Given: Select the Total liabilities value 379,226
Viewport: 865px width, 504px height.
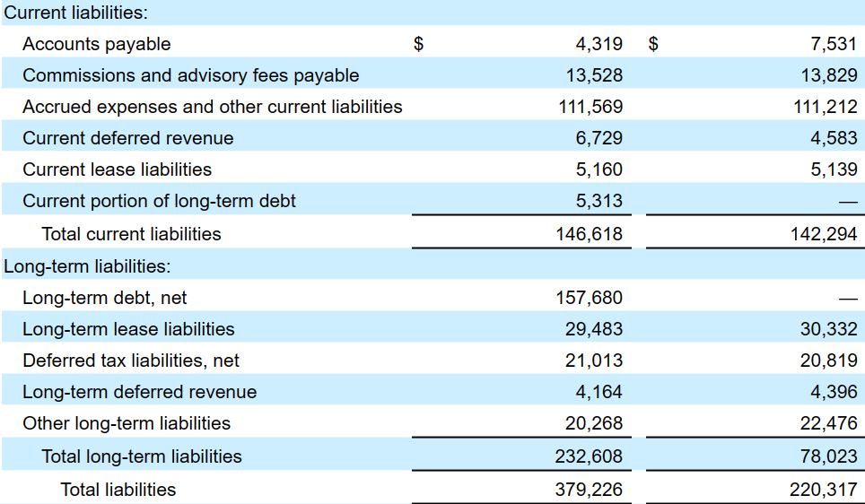Looking at the screenshot, I should click(589, 490).
